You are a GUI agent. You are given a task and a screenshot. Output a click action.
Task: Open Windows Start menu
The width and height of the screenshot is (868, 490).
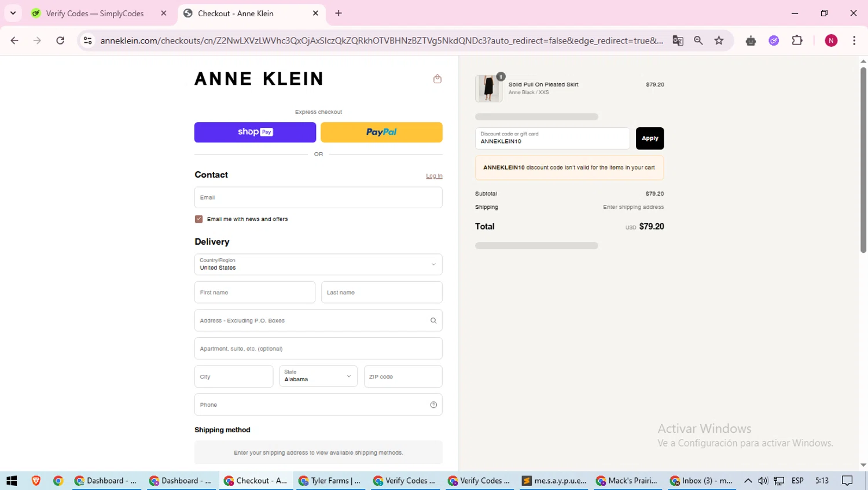click(12, 481)
